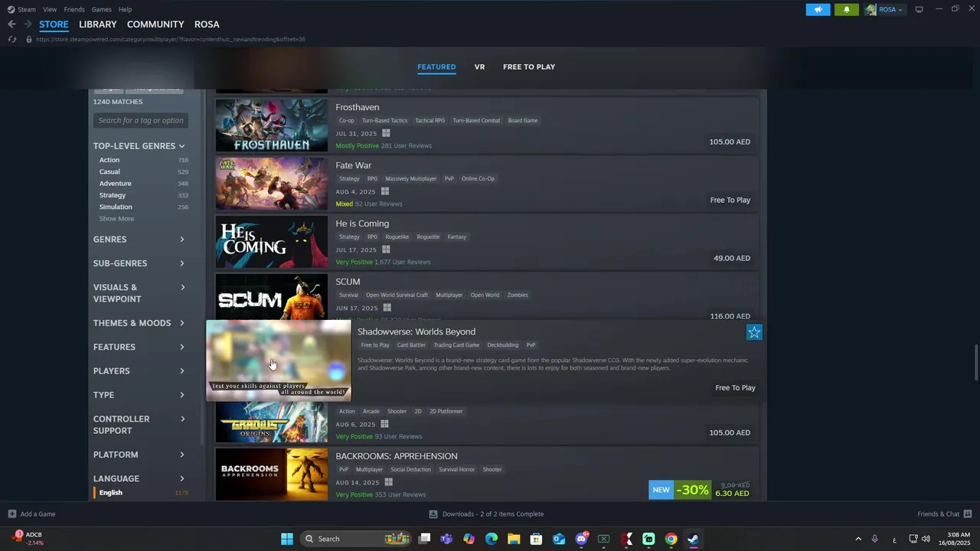Open Microsoft Store from taskbar

(x=536, y=539)
